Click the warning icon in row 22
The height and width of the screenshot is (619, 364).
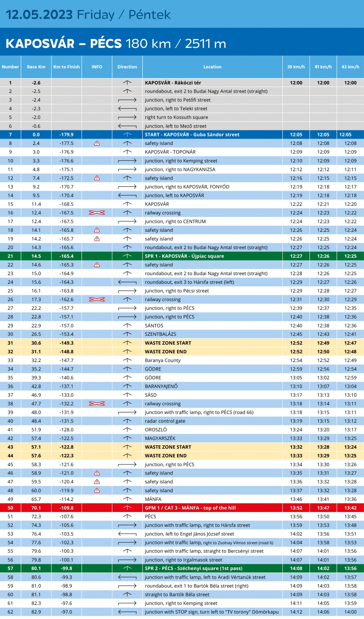(x=97, y=265)
